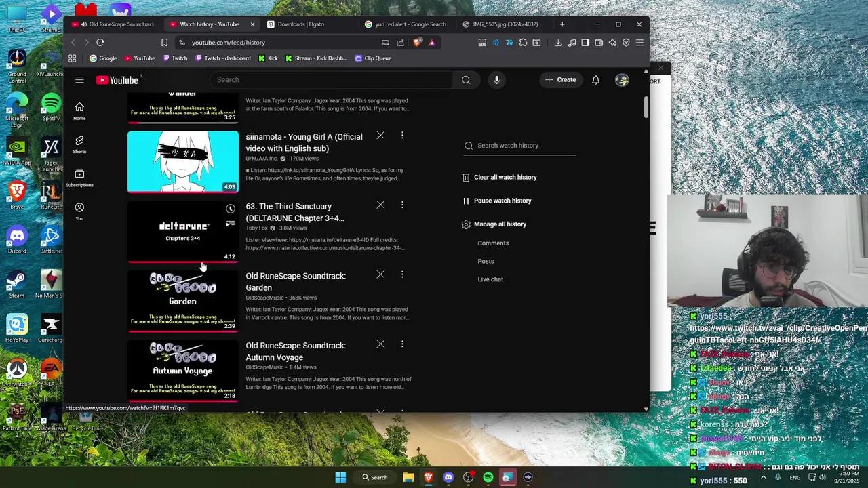Open Twitch - dashboard bookmark

click(x=223, y=58)
